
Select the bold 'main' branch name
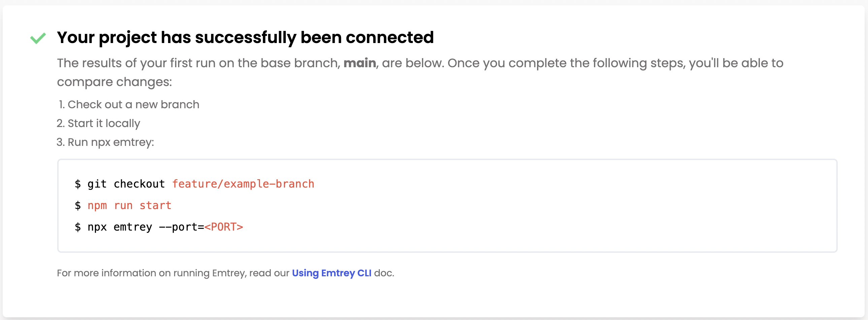tap(360, 63)
